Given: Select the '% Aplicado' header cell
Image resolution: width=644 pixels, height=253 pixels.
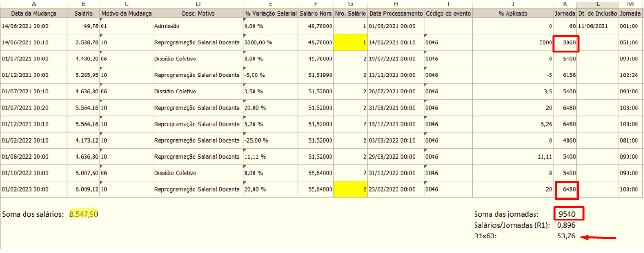Looking at the screenshot, I should [x=513, y=14].
